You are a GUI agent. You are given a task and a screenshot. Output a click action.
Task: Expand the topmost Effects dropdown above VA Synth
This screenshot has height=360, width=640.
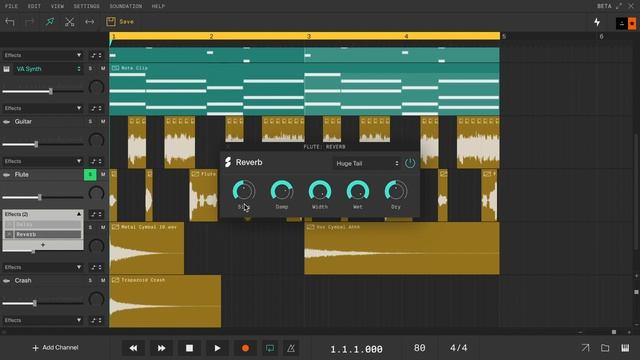pos(42,55)
